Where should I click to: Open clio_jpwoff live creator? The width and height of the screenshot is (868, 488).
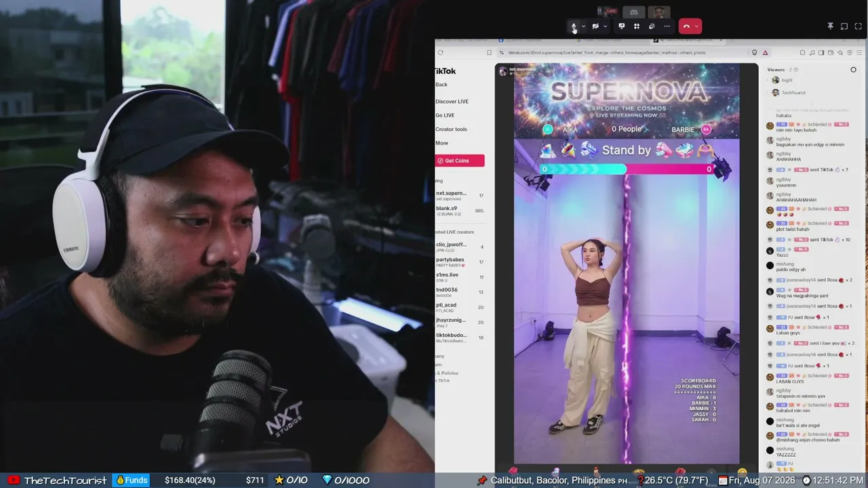(x=460, y=247)
